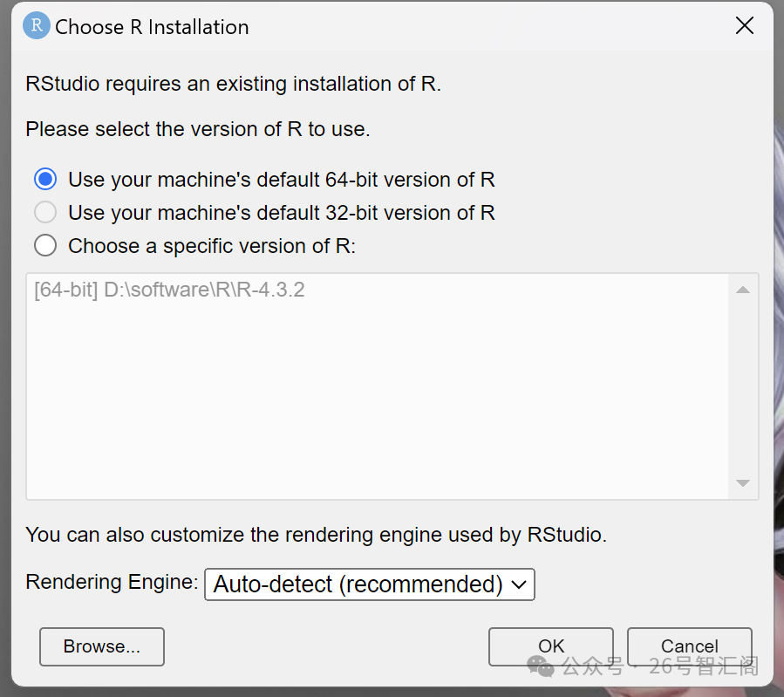Viewport: 784px width, 697px height.
Task: Pick the R-4.3.2 installation entry in list
Action: pyautogui.click(x=169, y=290)
